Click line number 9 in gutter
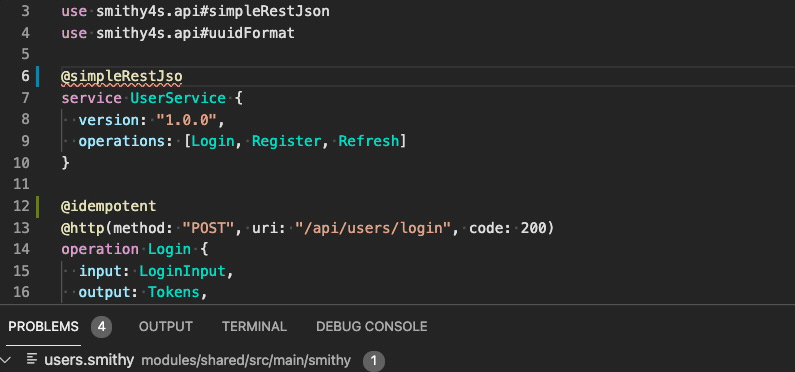 [25, 141]
